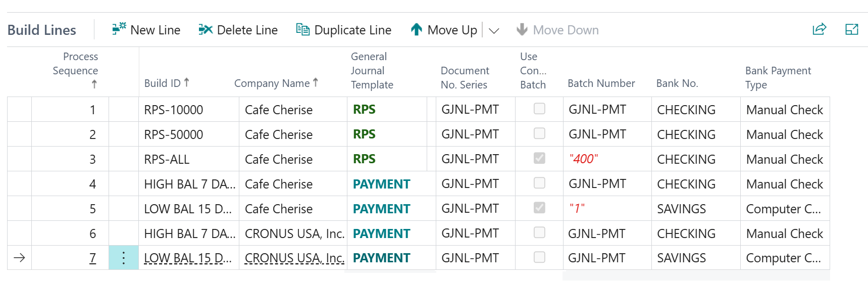
Task: Click the Move Down arrow icon
Action: pyautogui.click(x=522, y=30)
